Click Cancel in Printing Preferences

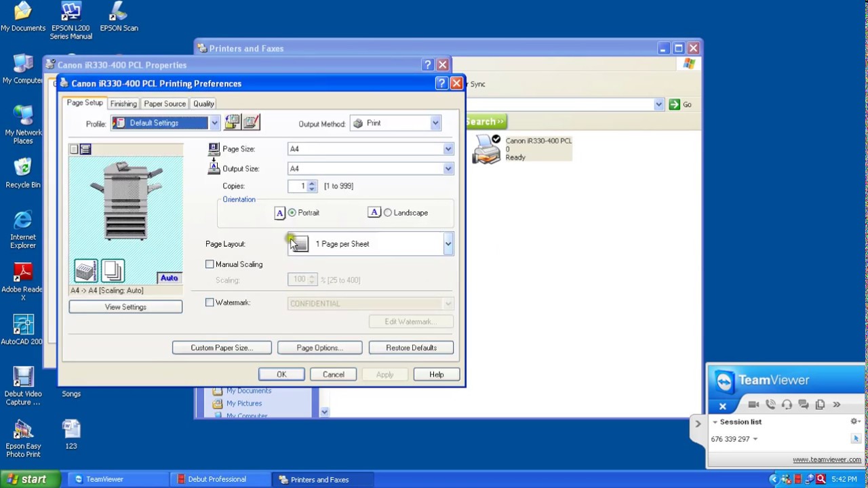point(333,375)
